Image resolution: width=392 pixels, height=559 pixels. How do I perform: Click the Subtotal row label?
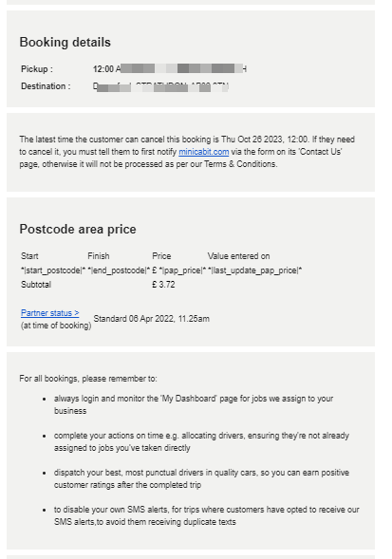(36, 285)
